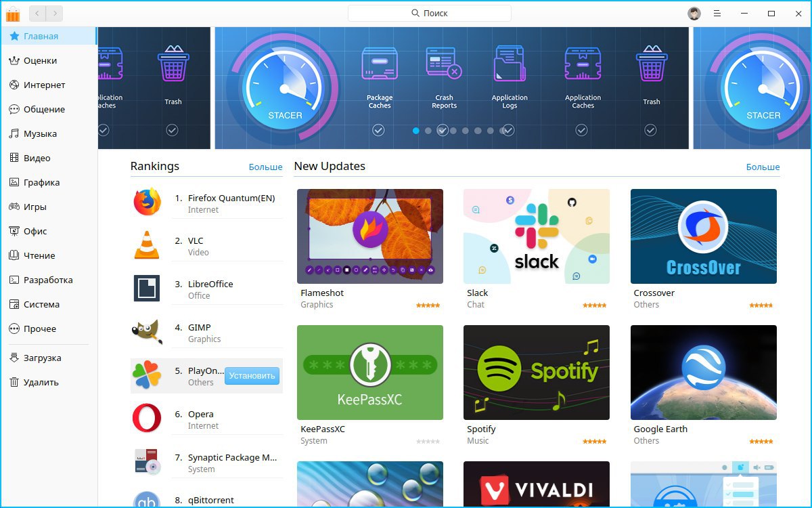
Task: Open the Slack app thumbnail
Action: point(537,236)
